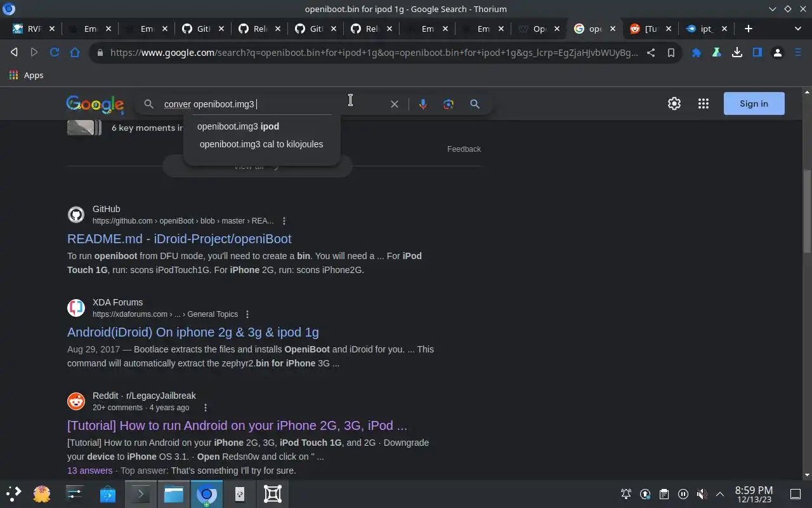
Task: Open volume control in system tray
Action: [x=702, y=494]
